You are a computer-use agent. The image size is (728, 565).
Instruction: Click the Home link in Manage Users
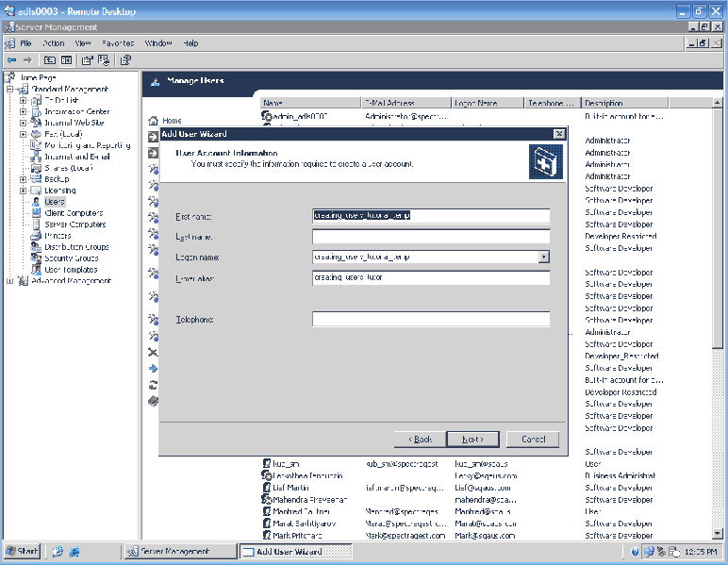(172, 121)
